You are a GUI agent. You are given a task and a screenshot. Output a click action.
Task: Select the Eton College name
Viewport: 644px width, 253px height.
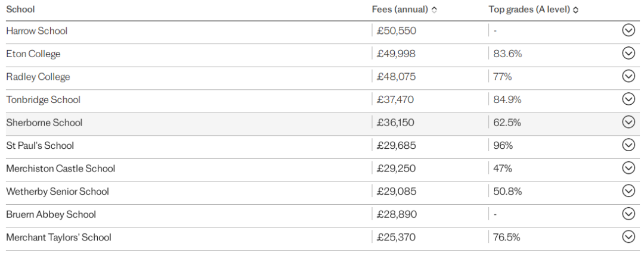(33, 54)
